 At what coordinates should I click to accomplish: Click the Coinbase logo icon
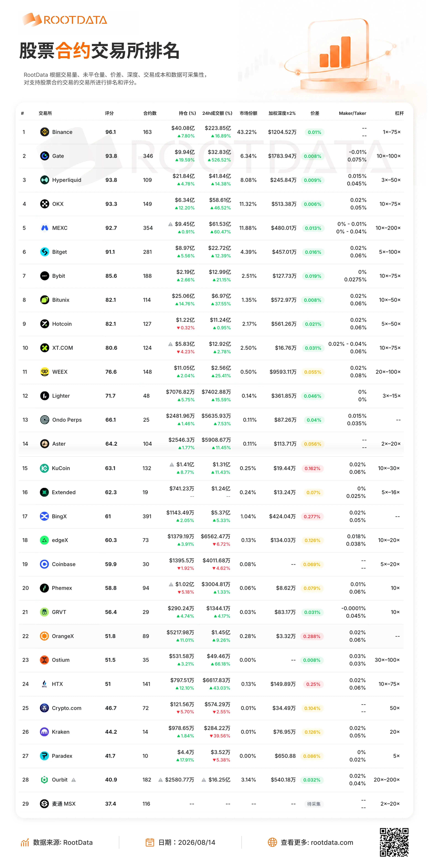[44, 564]
